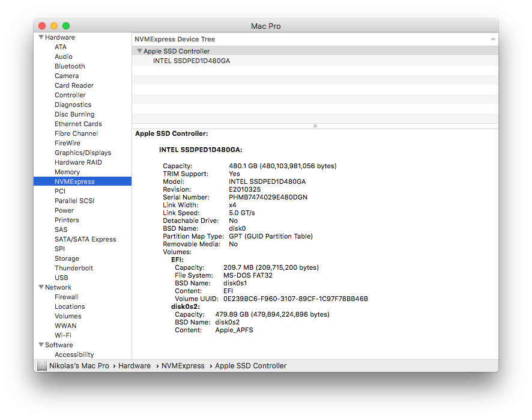The height and width of the screenshot is (420, 532).
Task: Select ATA in the sidebar
Action: [61, 47]
